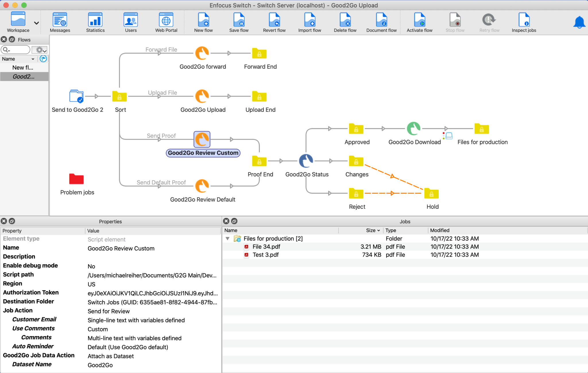Revert the current flow
The width and height of the screenshot is (588, 373).
(274, 22)
